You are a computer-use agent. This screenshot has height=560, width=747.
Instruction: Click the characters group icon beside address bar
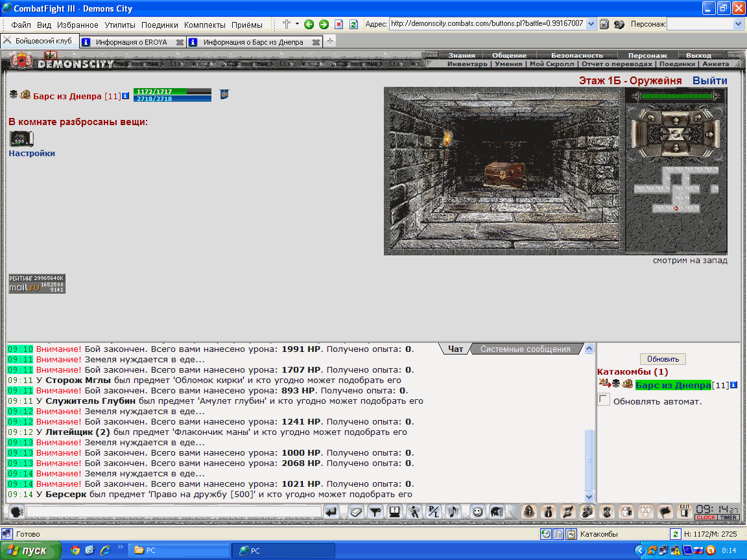(x=619, y=24)
